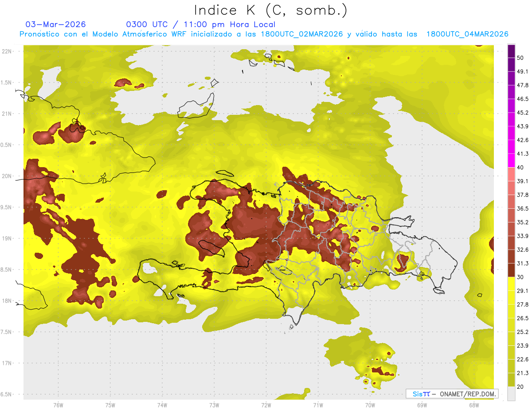This screenshot has width=532, height=411.
Task: Click the colorbar value '50'
Action: (x=520, y=58)
